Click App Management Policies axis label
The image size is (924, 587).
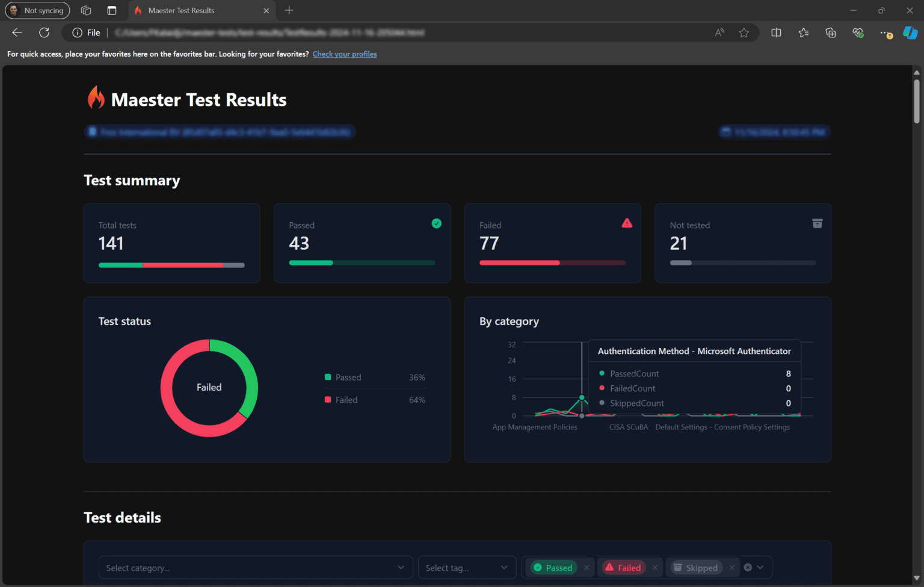(535, 427)
